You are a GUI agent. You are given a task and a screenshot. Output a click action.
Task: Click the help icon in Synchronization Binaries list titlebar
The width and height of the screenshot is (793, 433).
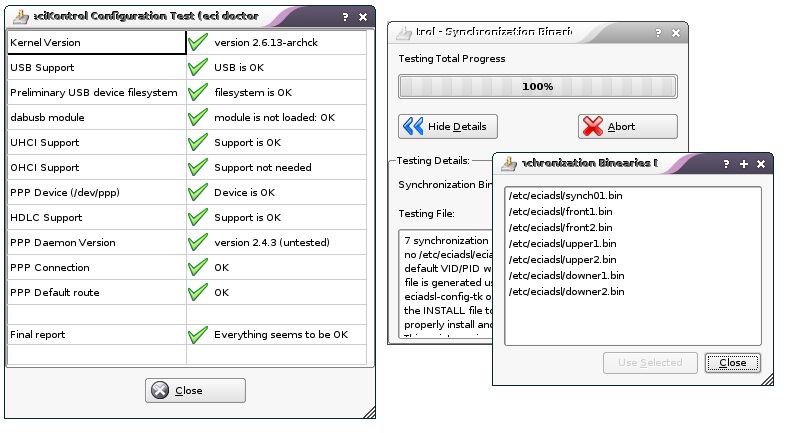pyautogui.click(x=726, y=164)
